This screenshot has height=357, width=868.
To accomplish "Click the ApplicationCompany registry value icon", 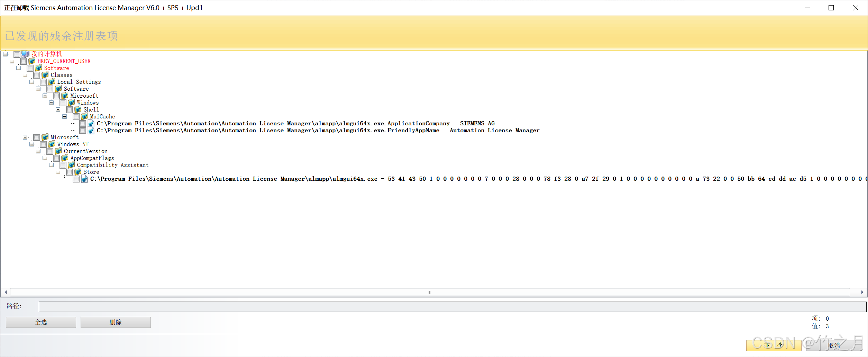I will (91, 123).
